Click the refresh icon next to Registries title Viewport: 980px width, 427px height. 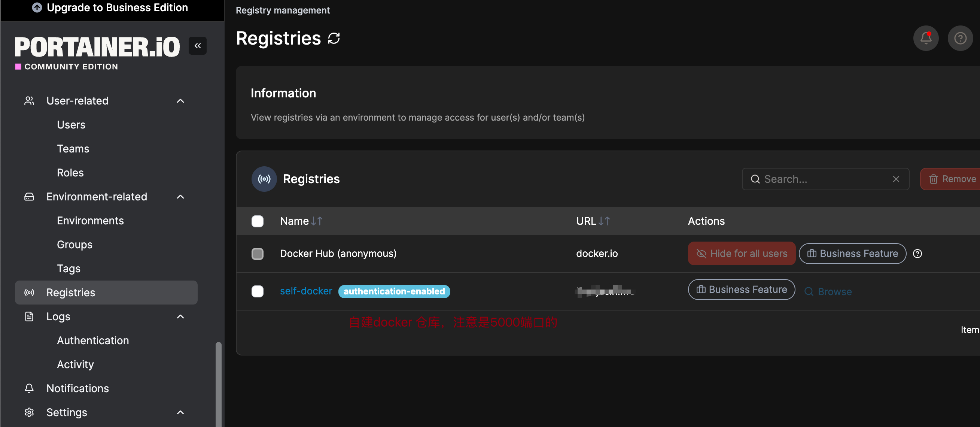point(334,39)
